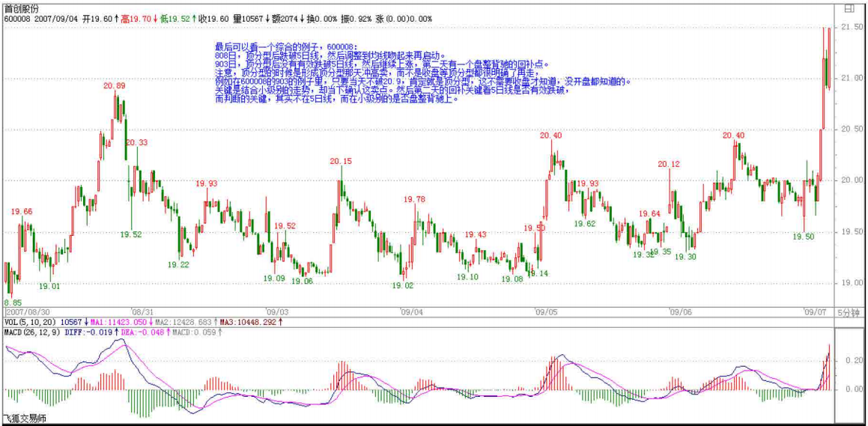
Task: Click the stock code 600008 in header
Action: (x=17, y=18)
